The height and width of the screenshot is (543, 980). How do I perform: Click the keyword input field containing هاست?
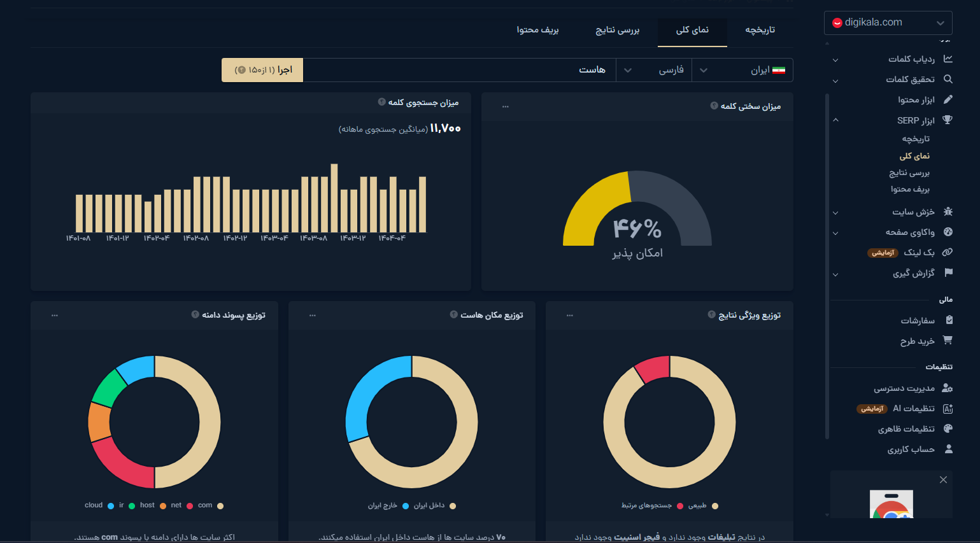[460, 70]
